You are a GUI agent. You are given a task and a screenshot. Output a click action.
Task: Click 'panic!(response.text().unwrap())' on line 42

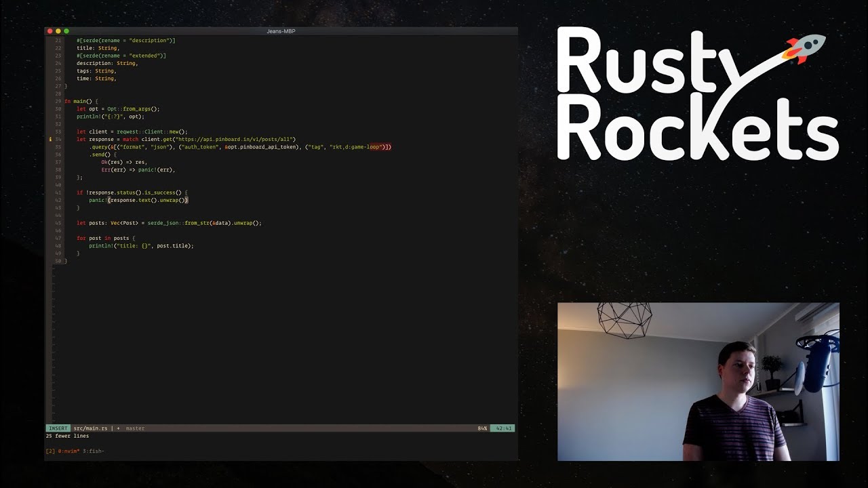[x=138, y=200]
